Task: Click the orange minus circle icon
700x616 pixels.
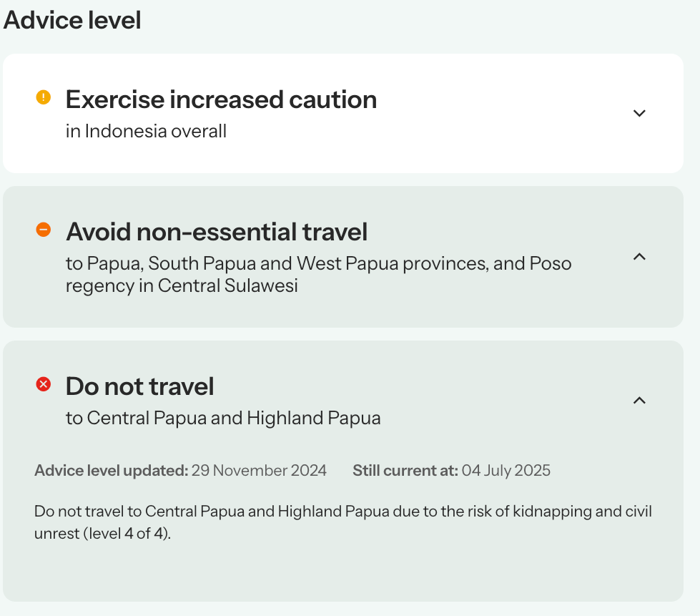Action: click(44, 230)
